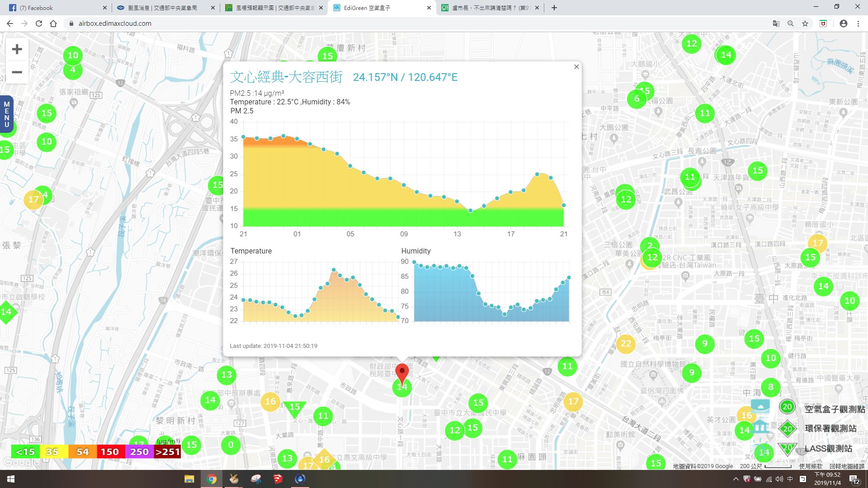Screen dimensions: 868x488
Task: Open the browser home page
Action: [53, 23]
